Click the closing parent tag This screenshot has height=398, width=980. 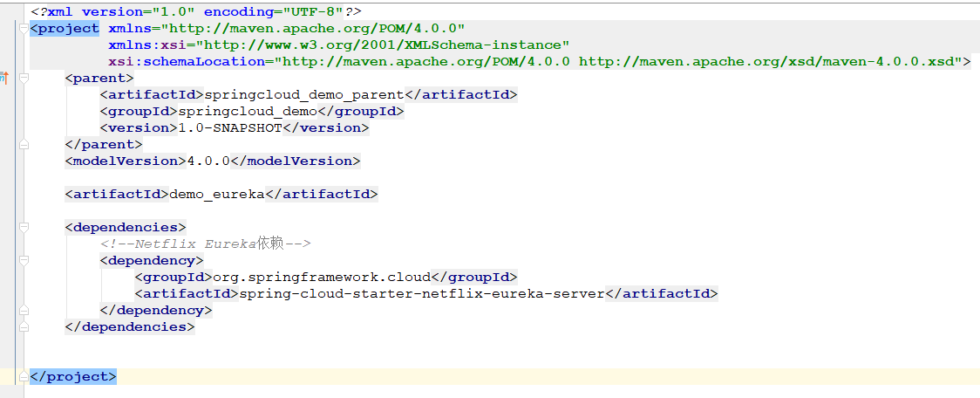(x=104, y=145)
